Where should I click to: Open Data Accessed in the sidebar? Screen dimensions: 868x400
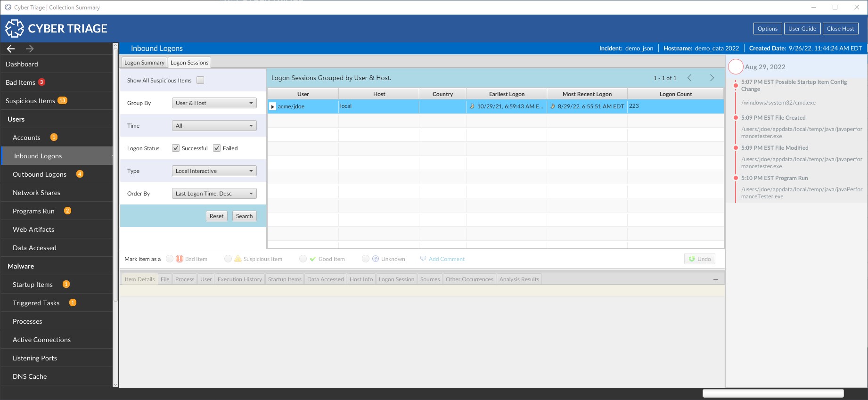tap(57, 248)
